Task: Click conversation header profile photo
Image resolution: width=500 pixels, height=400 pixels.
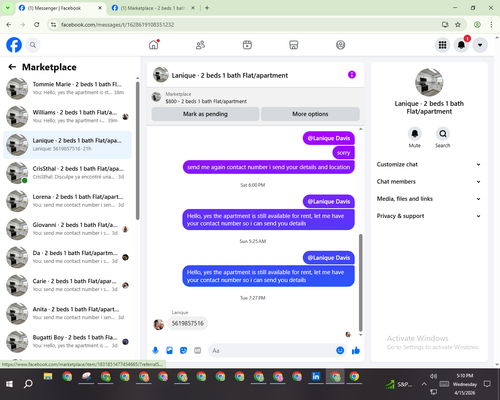Action: pyautogui.click(x=161, y=75)
